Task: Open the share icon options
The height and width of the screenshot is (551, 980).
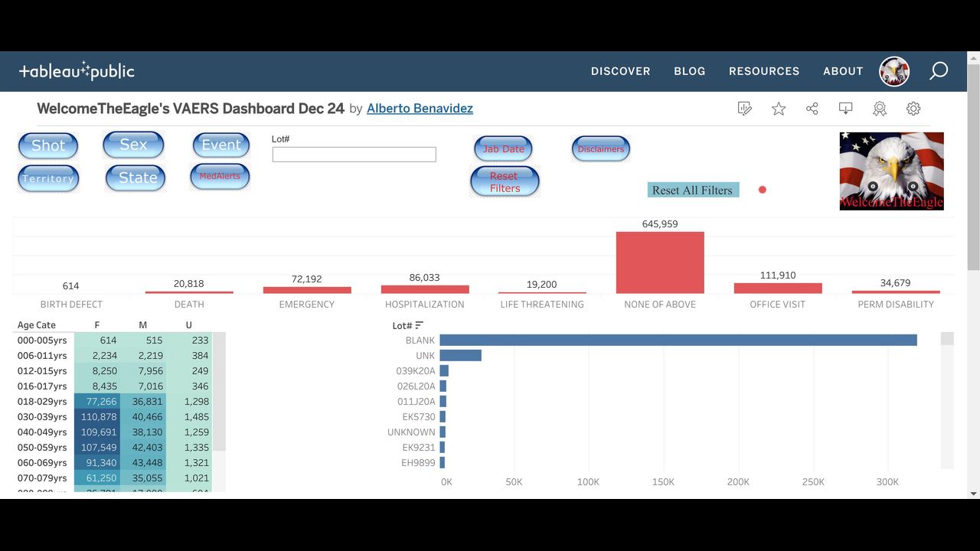Action: (812, 109)
